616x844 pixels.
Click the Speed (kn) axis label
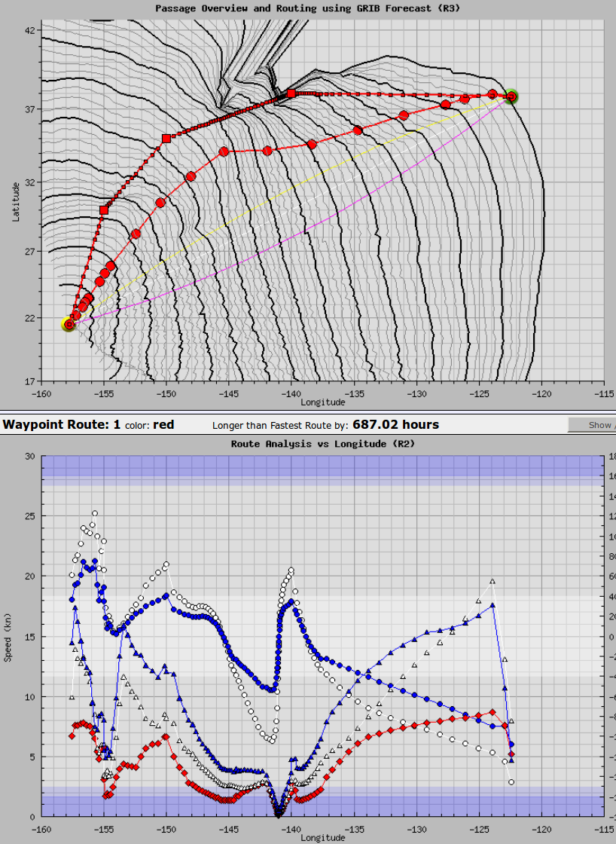point(8,637)
